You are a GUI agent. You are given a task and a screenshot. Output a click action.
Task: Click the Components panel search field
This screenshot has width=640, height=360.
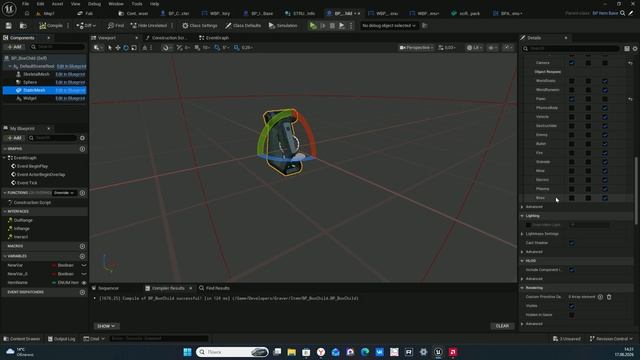[x=57, y=47]
